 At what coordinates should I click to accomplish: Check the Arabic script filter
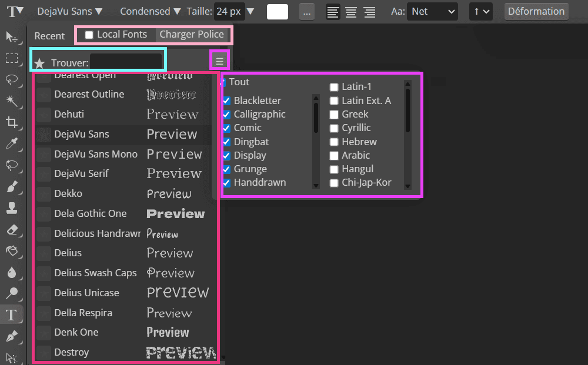[x=334, y=156]
